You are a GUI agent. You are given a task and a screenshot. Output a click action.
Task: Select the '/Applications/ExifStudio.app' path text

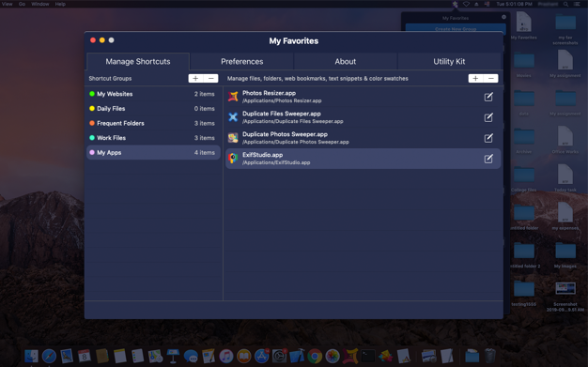tap(276, 162)
